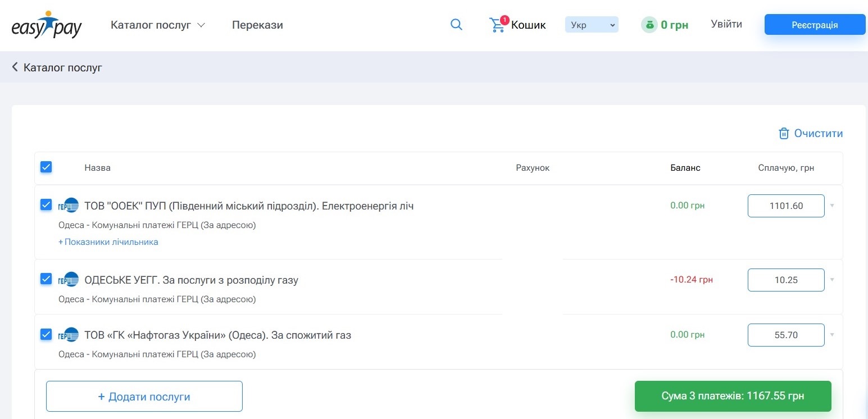Uncheck the Нафтогаз України payment checkbox
868x419 pixels.
[46, 334]
